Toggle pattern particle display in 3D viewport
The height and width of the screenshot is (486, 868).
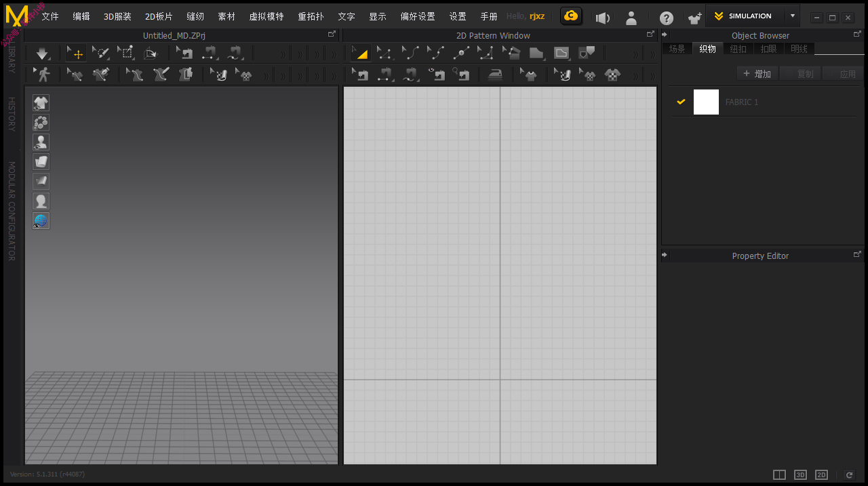tap(41, 123)
